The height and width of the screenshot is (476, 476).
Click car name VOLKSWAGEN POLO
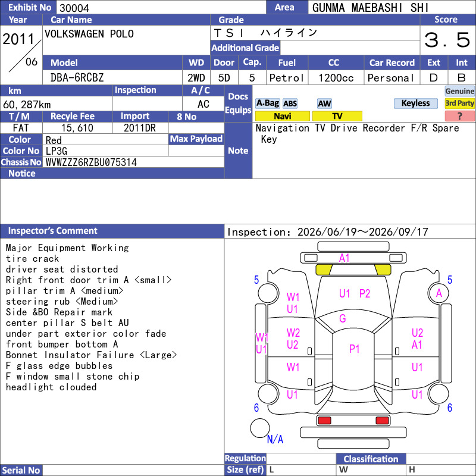[89, 34]
